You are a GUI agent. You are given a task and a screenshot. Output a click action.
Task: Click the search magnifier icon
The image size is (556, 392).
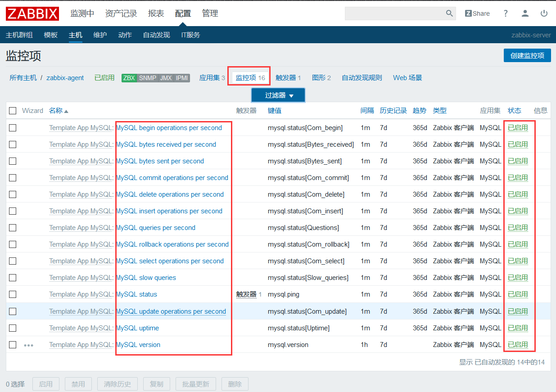point(449,14)
